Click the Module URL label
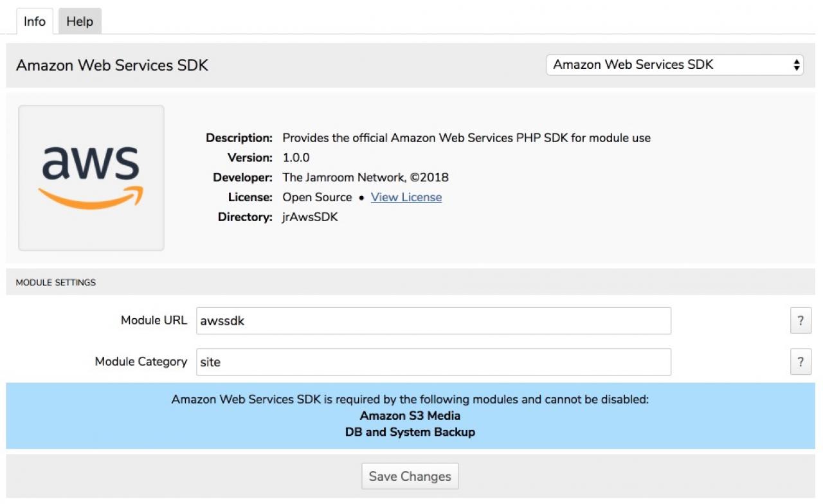 [x=154, y=320]
